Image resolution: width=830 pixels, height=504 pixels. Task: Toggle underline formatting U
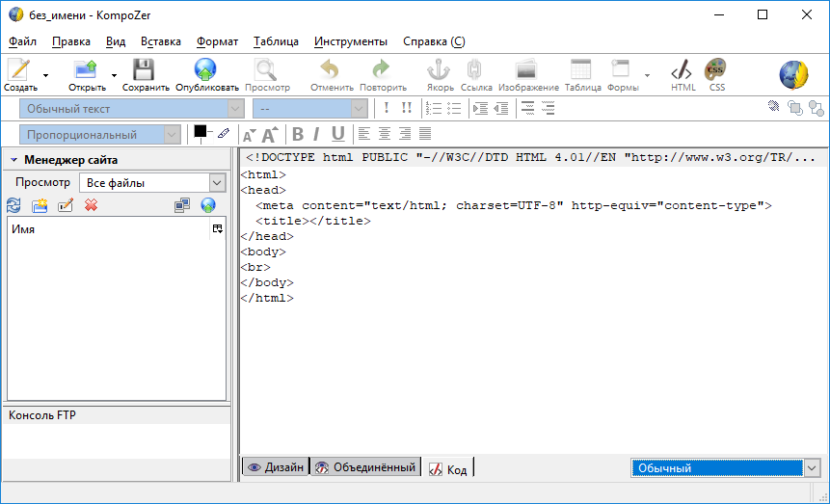point(337,135)
